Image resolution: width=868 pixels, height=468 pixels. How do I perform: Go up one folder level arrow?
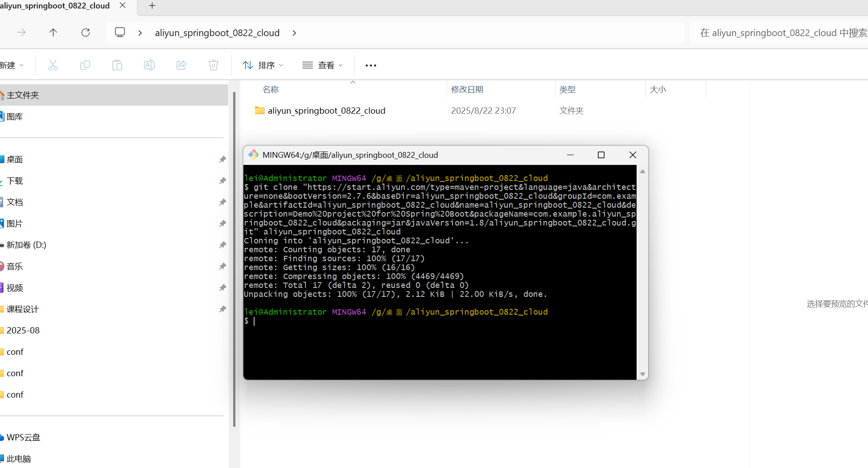(x=53, y=33)
